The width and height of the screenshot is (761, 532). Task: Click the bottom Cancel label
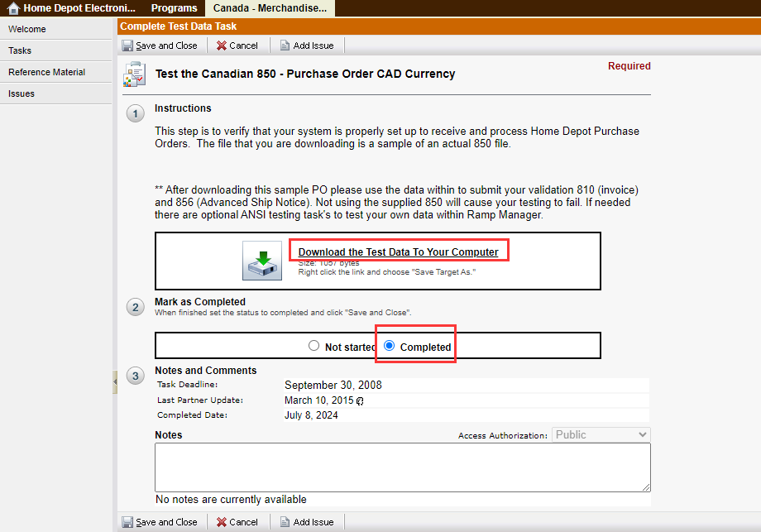244,522
